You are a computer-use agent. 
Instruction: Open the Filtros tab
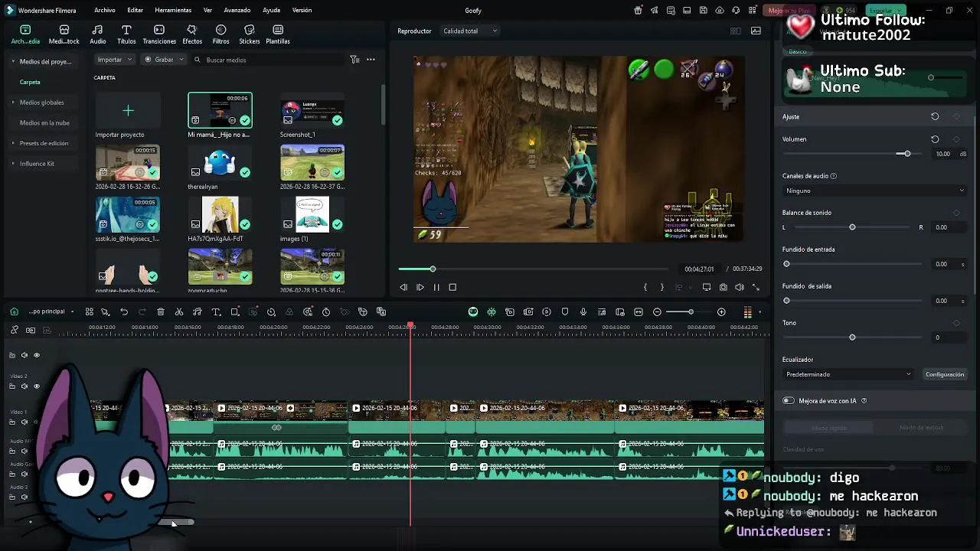[x=220, y=34]
